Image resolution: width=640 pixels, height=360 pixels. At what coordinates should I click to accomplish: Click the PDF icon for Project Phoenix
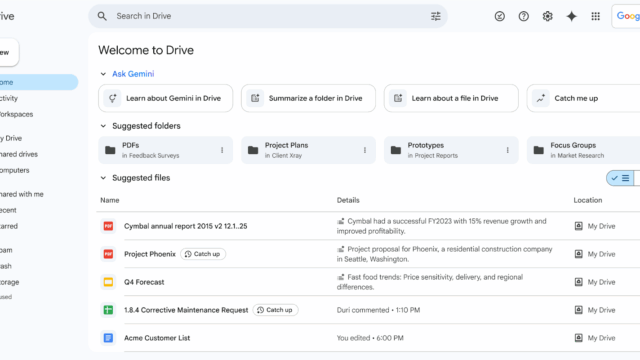pyautogui.click(x=108, y=254)
